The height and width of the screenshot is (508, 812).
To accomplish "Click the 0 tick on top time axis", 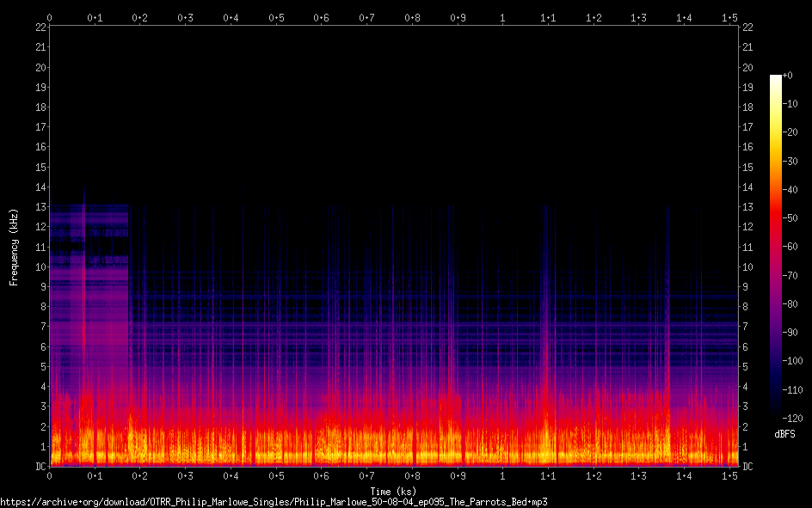I will (x=49, y=17).
